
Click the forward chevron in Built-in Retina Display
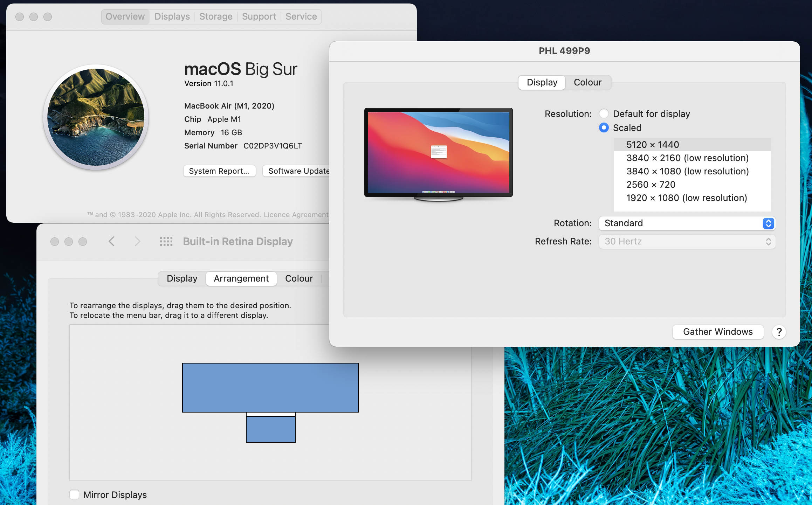(x=137, y=241)
